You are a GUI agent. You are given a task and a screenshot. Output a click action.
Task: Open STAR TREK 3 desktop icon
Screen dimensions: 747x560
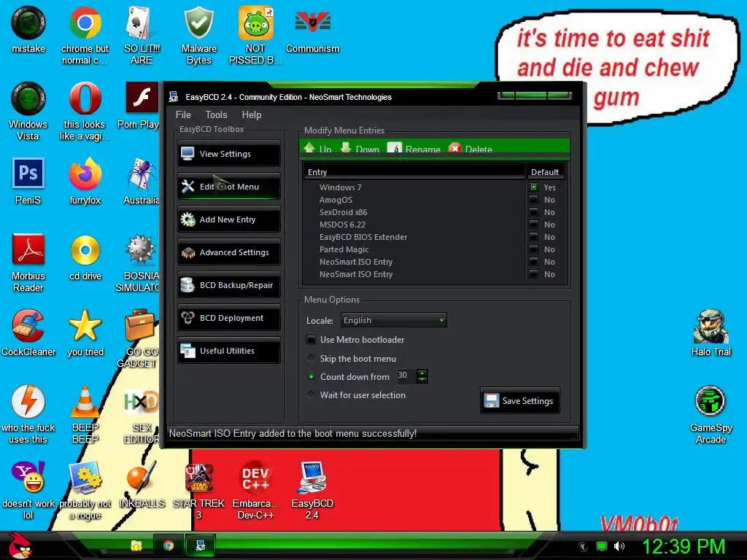click(198, 491)
